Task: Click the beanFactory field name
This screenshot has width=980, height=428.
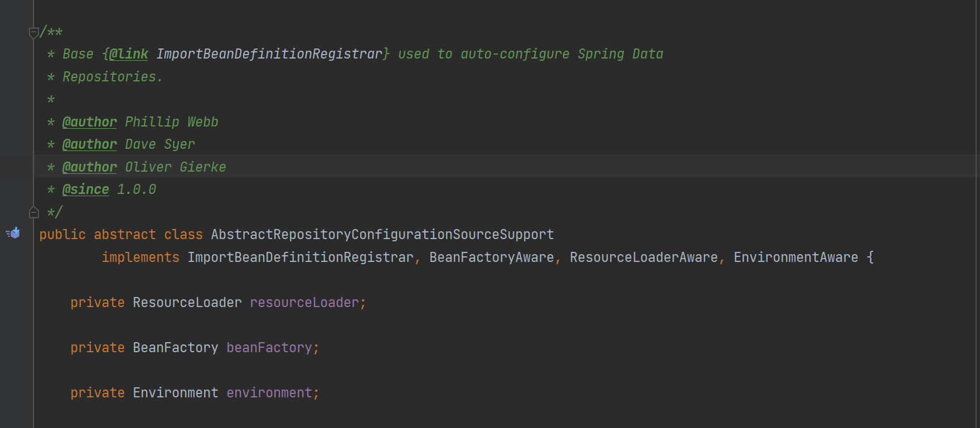Action: (x=269, y=348)
